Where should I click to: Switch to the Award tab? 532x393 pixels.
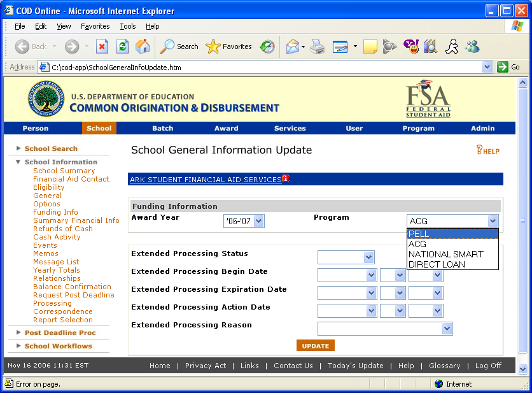[226, 128]
